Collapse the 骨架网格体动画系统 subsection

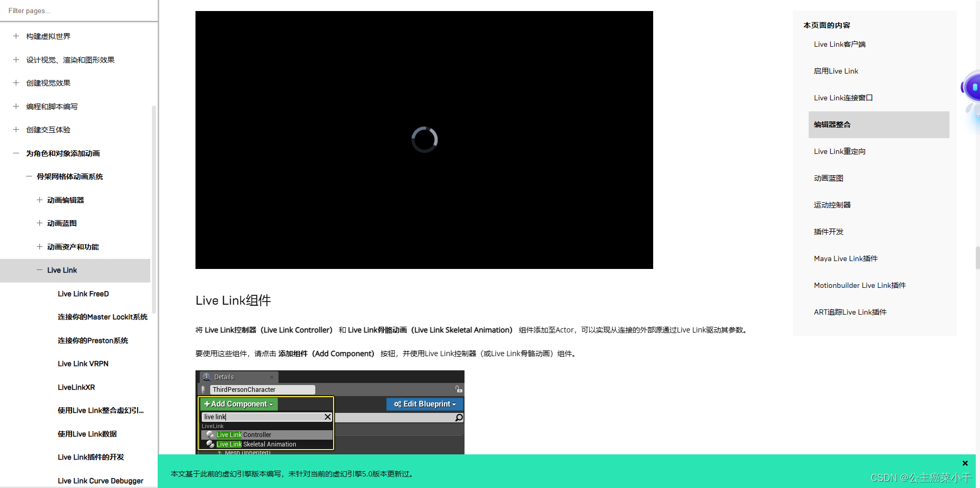(x=29, y=176)
